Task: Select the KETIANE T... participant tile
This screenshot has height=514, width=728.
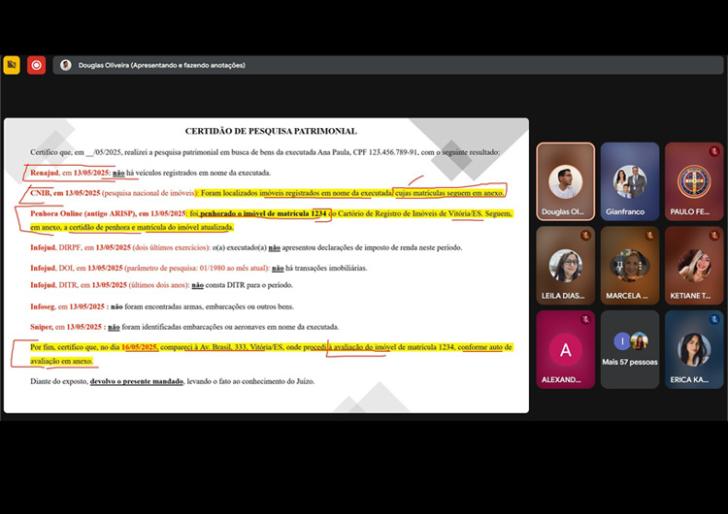Action: point(694,265)
